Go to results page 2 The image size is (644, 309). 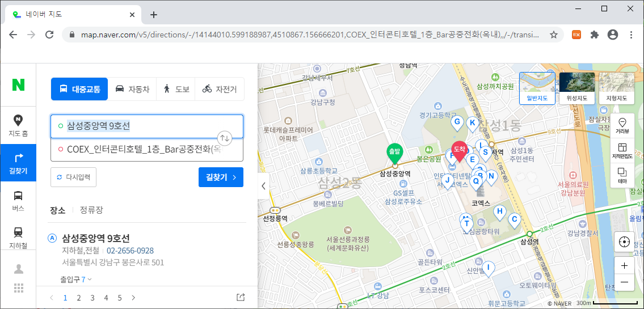pos(78,298)
